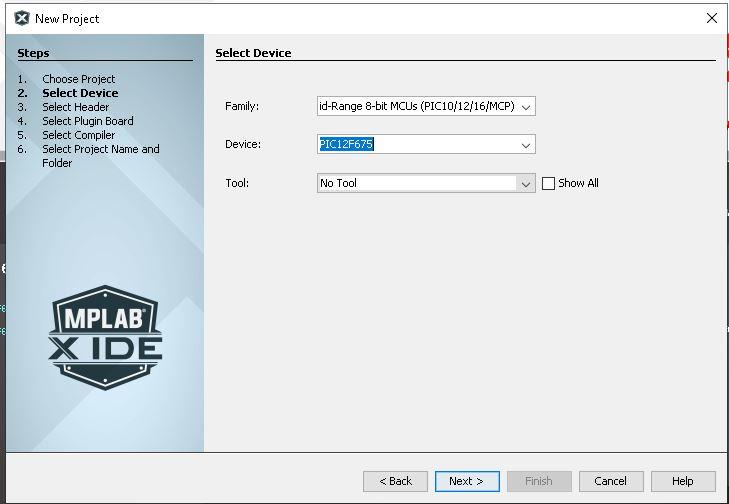Open the Family dropdown list
The width and height of the screenshot is (729, 504).
pyautogui.click(x=526, y=106)
